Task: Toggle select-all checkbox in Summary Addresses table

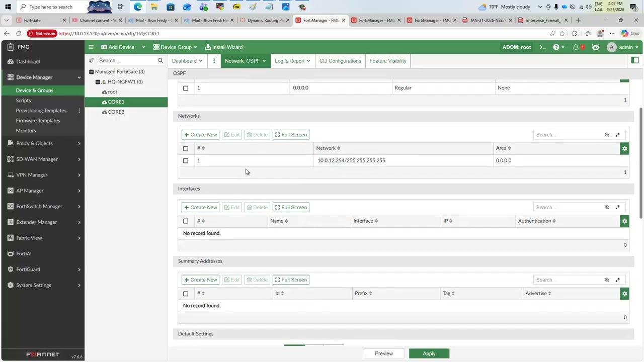Action: 186,294
